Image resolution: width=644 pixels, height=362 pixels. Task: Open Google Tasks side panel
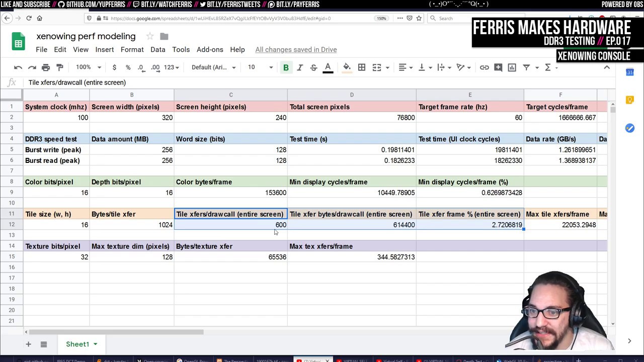click(629, 128)
